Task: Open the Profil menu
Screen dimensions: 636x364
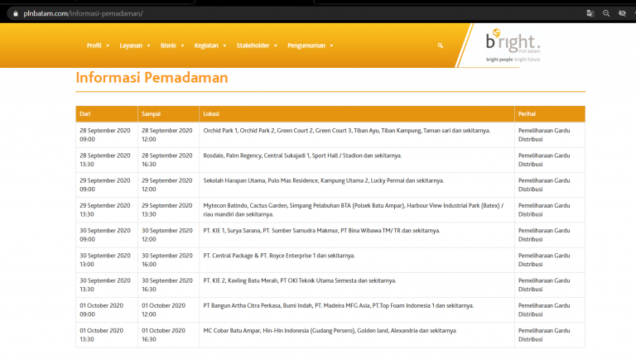Action: [x=94, y=45]
